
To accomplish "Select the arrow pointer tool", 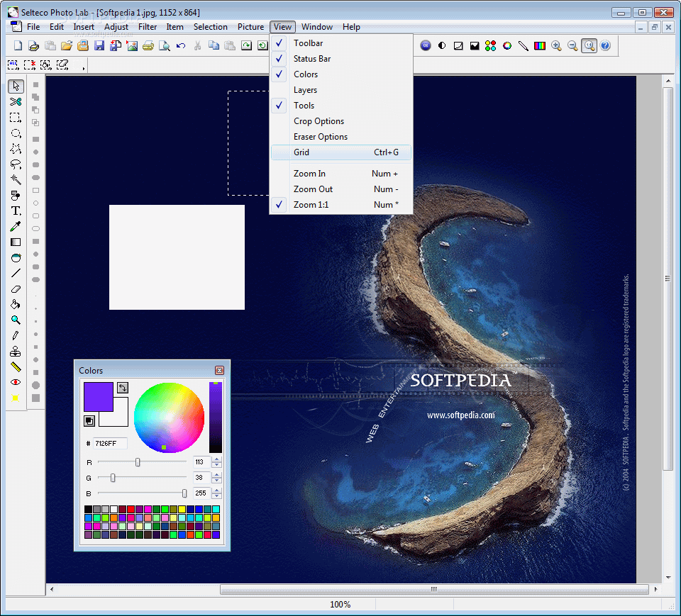I will pos(16,86).
